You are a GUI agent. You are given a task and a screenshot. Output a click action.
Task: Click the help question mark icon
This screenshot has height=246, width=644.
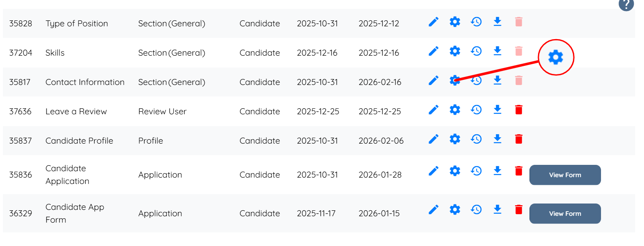point(626,4)
